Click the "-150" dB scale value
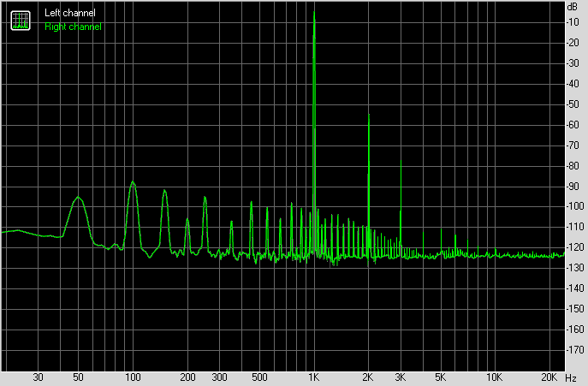Screen dimensions: 588x386 point(575,309)
